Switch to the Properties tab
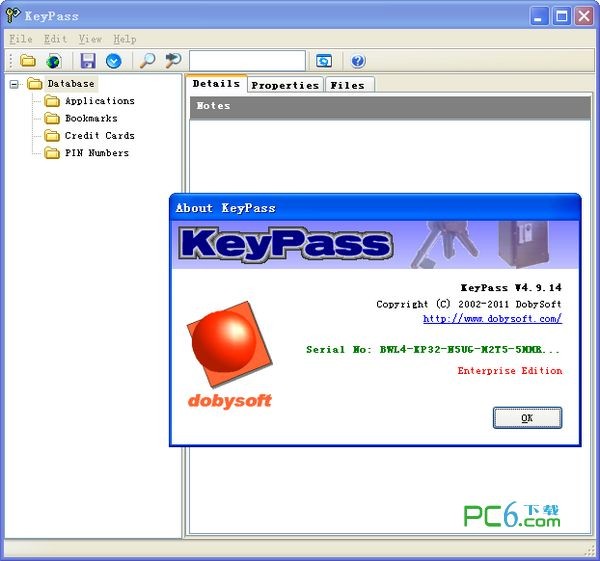Image resolution: width=600 pixels, height=561 pixels. click(285, 85)
